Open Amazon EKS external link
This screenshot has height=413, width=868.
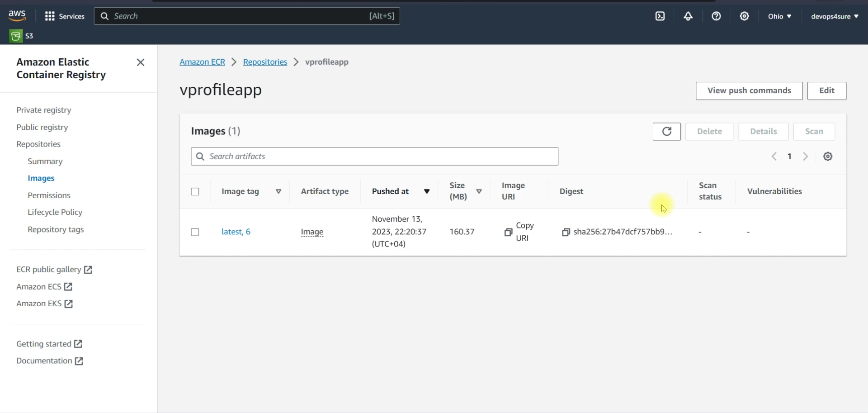(x=44, y=304)
